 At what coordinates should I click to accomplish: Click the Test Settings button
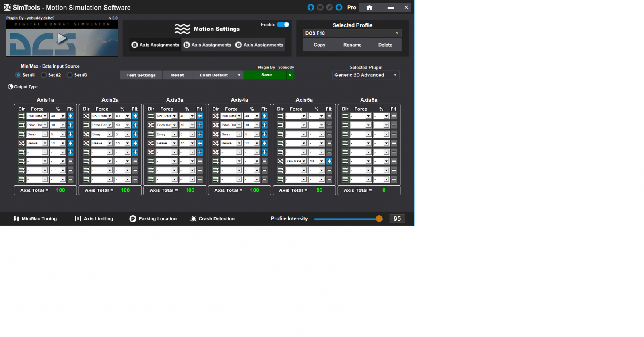coord(141,75)
